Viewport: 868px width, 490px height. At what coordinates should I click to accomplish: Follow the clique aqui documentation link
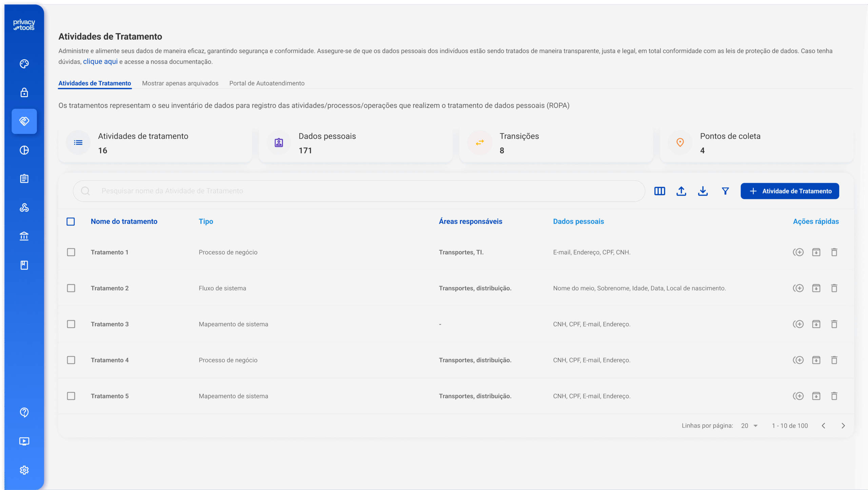[x=100, y=61]
